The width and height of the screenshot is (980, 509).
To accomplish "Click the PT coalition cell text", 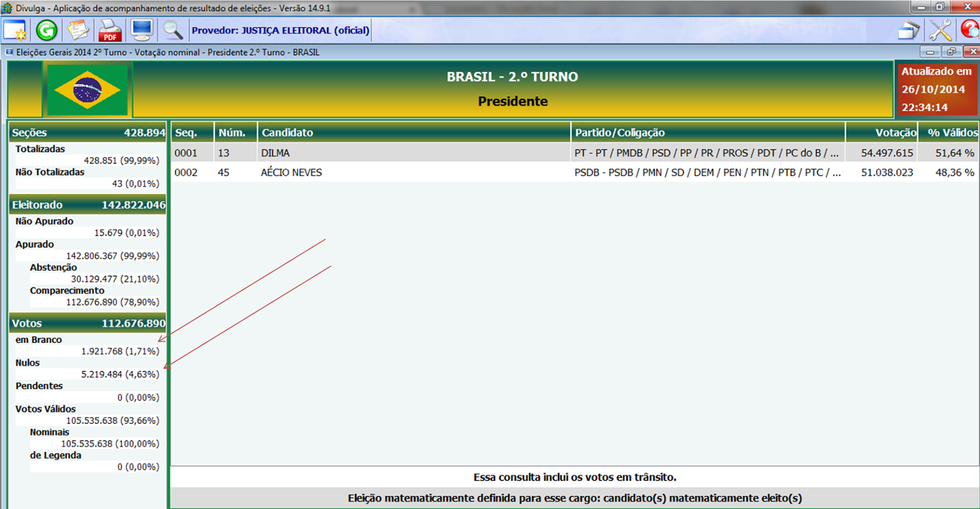I will point(707,153).
